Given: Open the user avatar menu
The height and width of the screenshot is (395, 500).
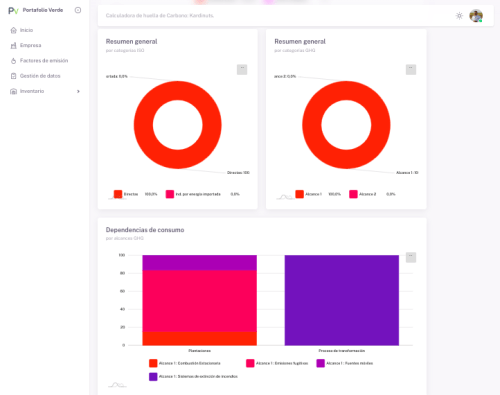Looking at the screenshot, I should [476, 16].
